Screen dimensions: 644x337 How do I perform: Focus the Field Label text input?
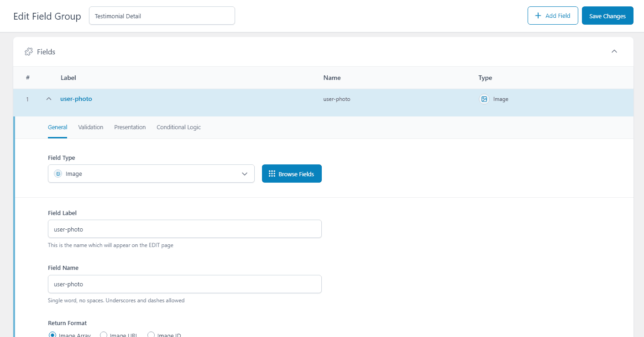(184, 229)
